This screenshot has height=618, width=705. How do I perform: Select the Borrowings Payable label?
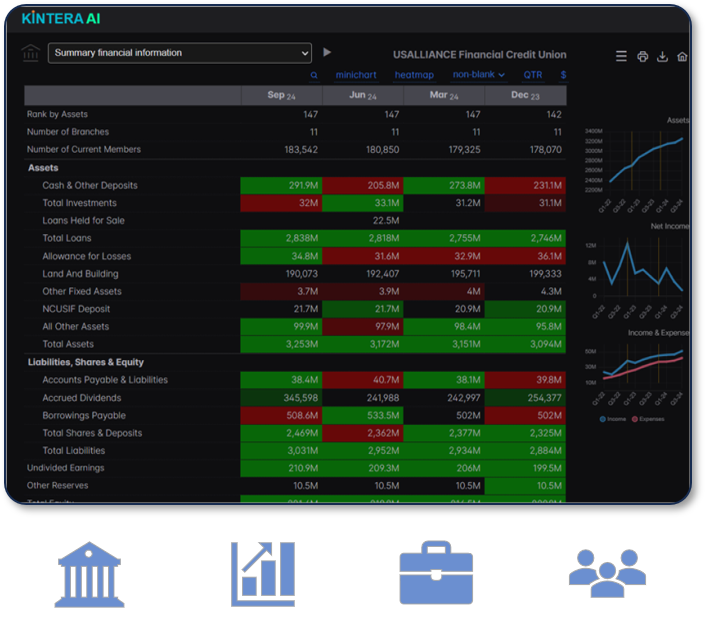click(x=84, y=415)
